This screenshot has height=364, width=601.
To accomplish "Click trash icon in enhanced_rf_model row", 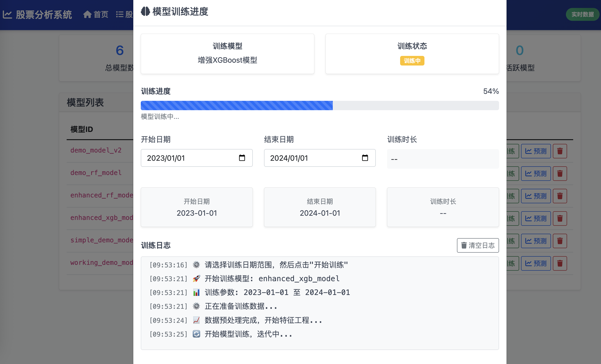I will [x=560, y=196].
